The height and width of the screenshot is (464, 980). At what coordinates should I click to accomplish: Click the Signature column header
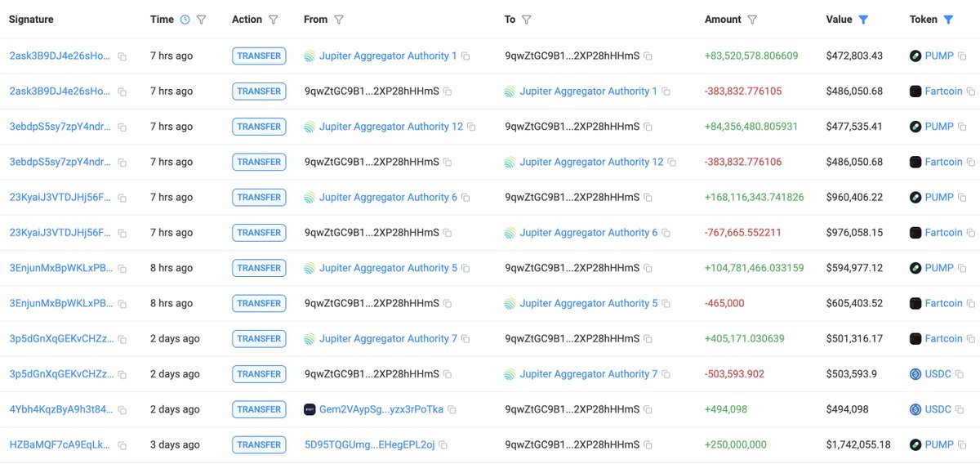click(x=31, y=20)
